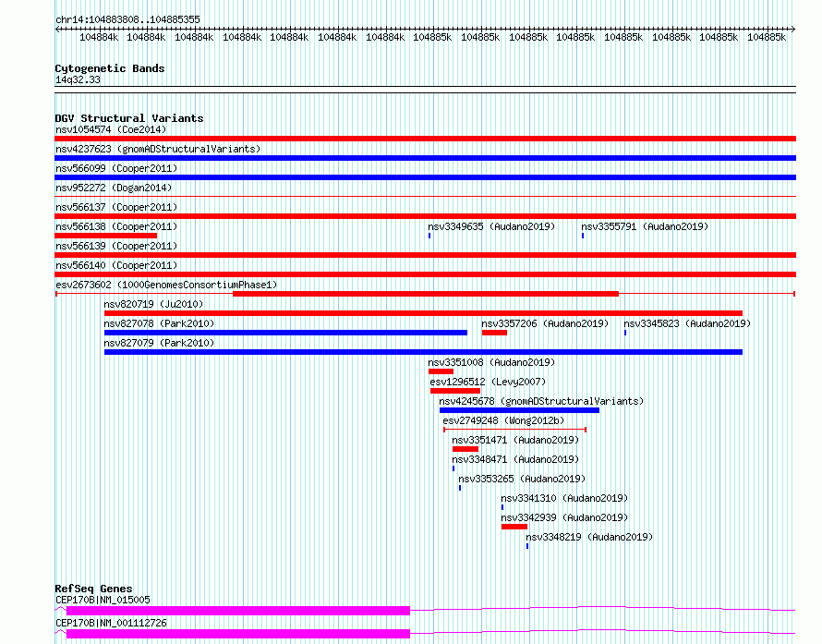Click the Cytogenetic Bands track title

coord(110,68)
